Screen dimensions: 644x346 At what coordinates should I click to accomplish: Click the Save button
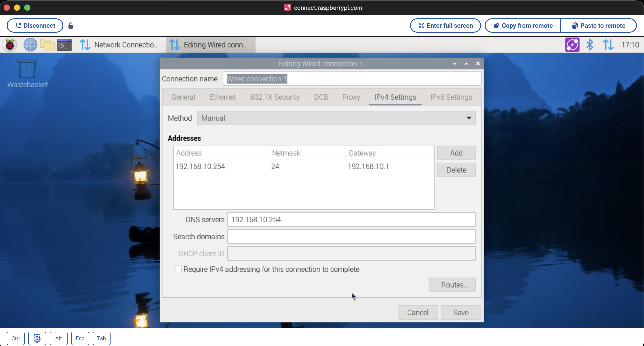coord(461,312)
